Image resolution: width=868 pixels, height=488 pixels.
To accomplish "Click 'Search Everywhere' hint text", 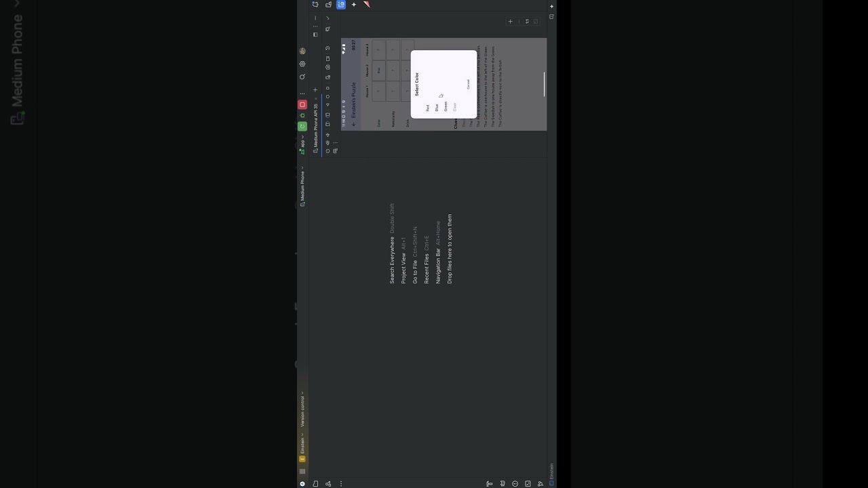I will (x=392, y=260).
